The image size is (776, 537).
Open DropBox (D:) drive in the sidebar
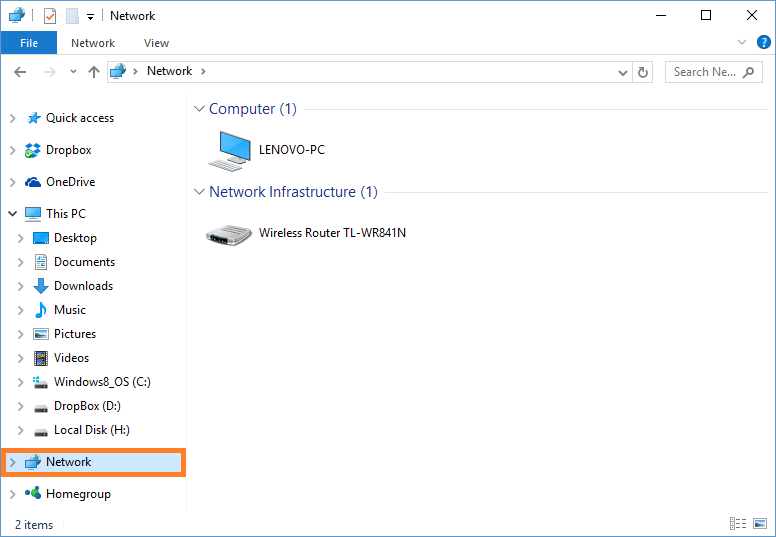pos(87,406)
